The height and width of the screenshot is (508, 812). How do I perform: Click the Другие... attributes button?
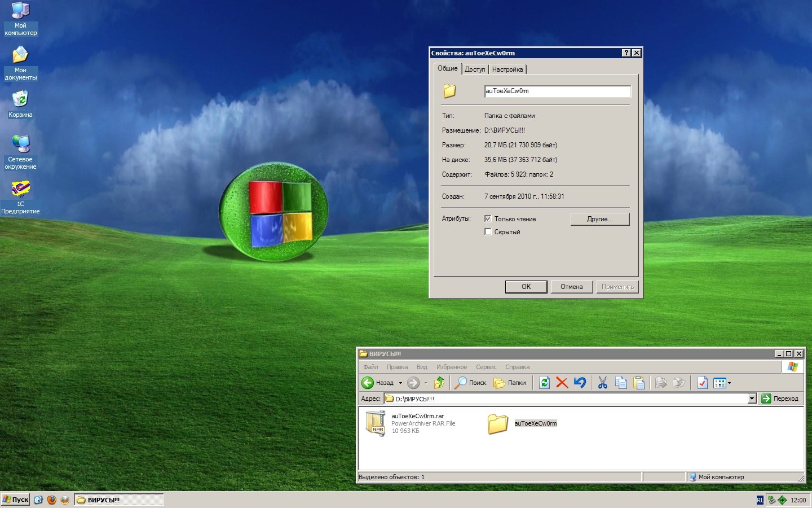[599, 219]
